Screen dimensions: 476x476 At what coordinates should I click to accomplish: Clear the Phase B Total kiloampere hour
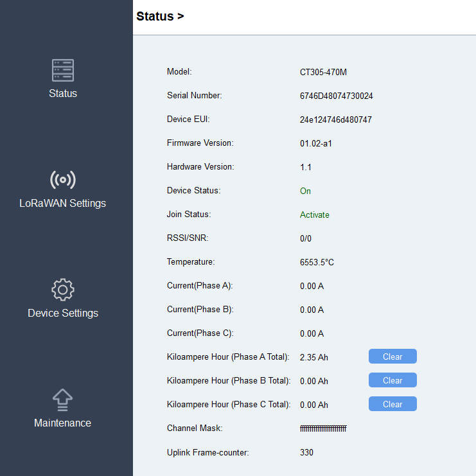(x=392, y=380)
